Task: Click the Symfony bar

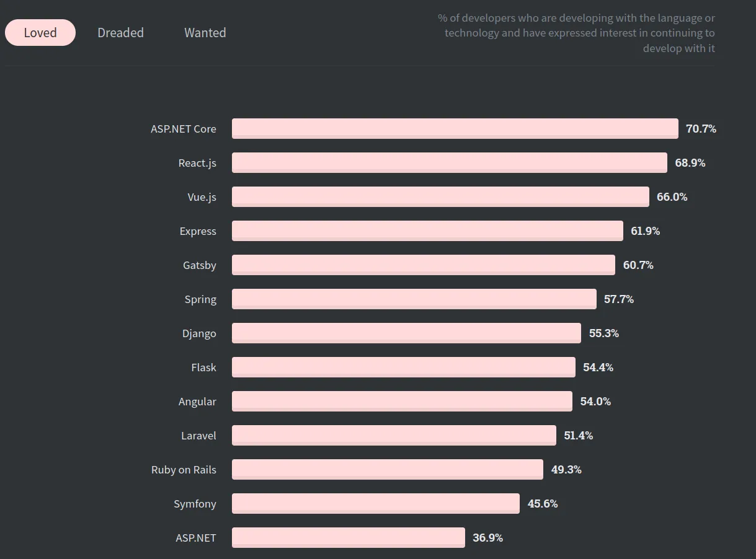Action: 375,503
